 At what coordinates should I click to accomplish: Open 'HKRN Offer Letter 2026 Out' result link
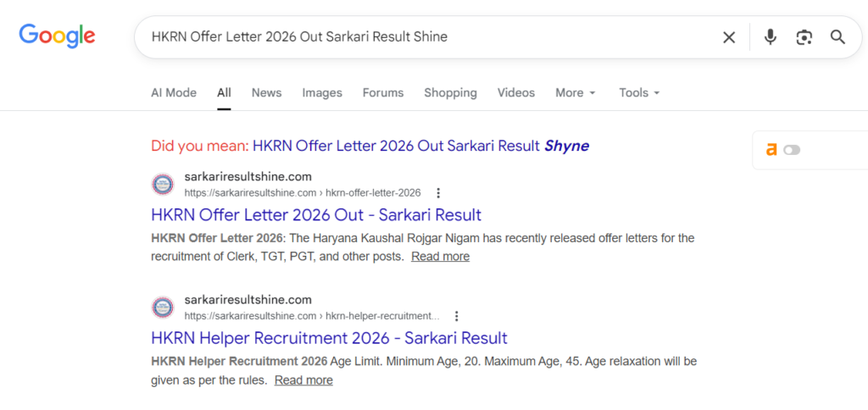pyautogui.click(x=316, y=215)
